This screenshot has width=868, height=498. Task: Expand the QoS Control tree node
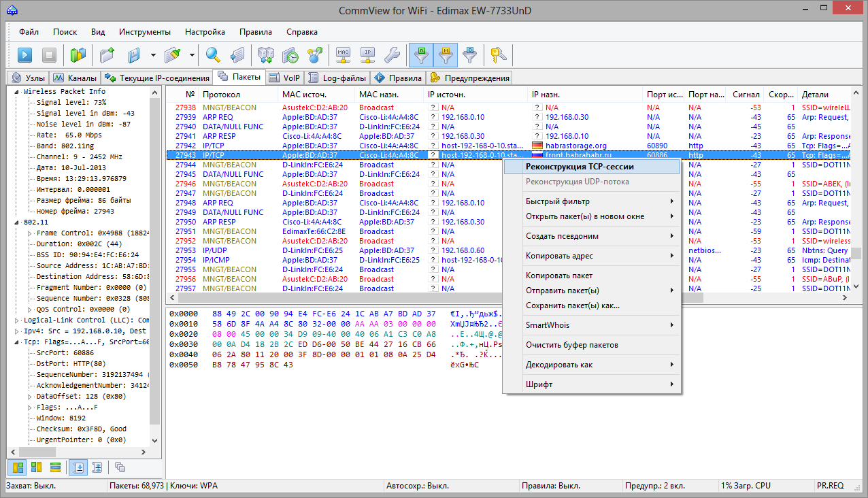(x=30, y=309)
